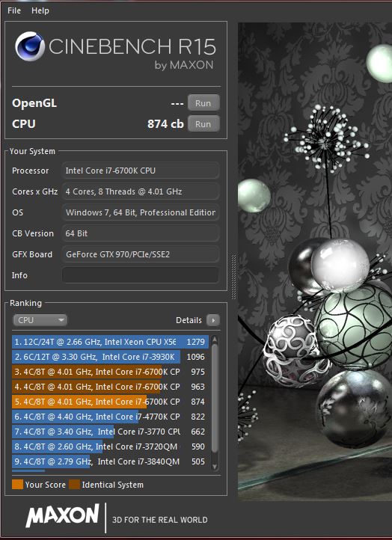
Task: Click the Identical System brown swatch
Action: point(74,485)
